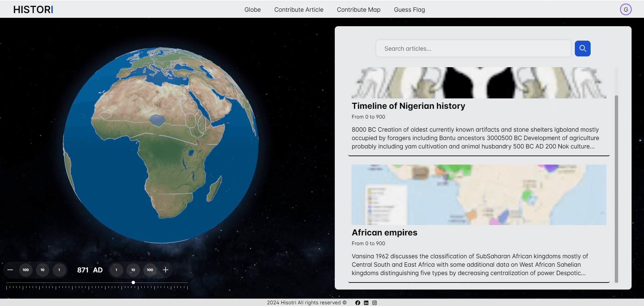Click the timeline slider handle
The image size is (644, 306).
click(x=133, y=282)
